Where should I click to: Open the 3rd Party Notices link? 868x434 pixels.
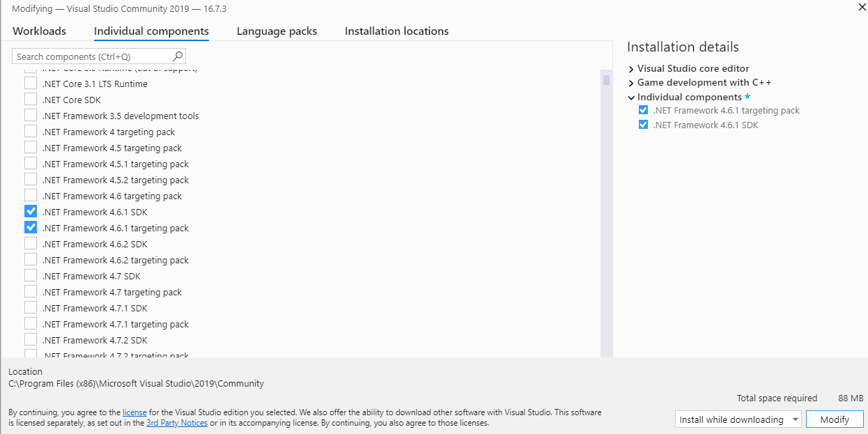click(x=177, y=423)
